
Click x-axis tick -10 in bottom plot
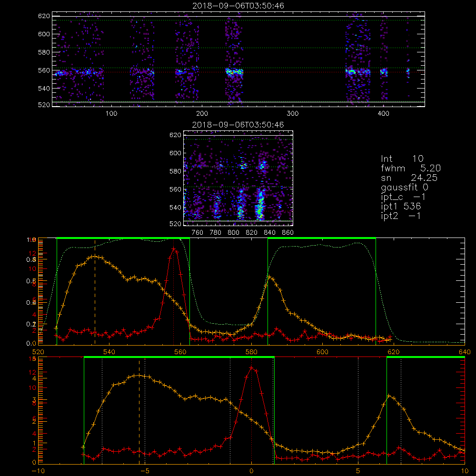[x=38, y=471]
